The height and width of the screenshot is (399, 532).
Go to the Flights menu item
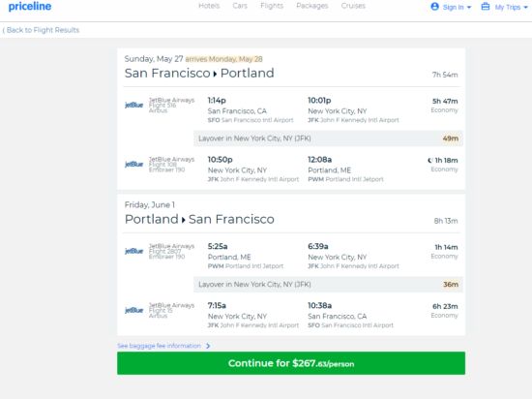(x=272, y=6)
